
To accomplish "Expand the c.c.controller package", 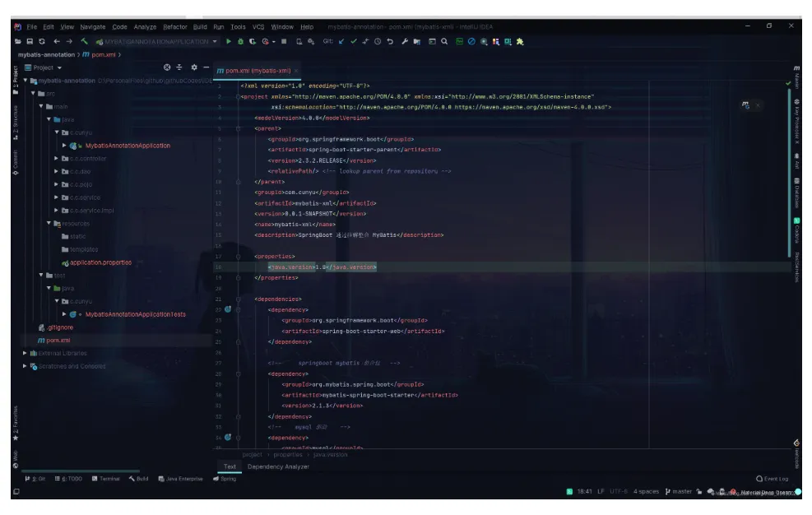I will [56, 159].
